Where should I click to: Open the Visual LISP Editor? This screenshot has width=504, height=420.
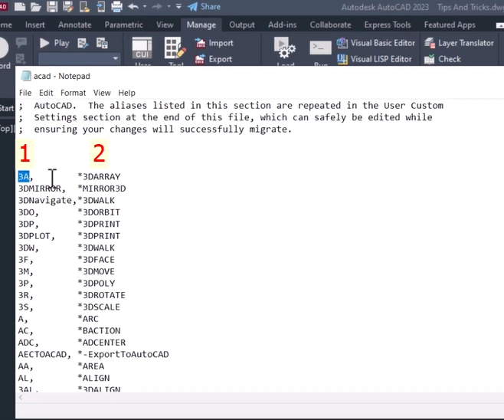click(x=374, y=59)
